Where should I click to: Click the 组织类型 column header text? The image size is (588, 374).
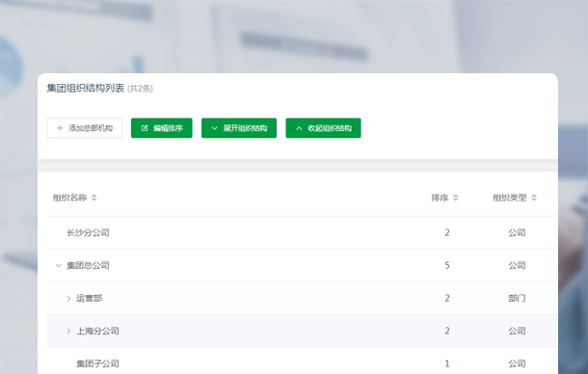(510, 198)
